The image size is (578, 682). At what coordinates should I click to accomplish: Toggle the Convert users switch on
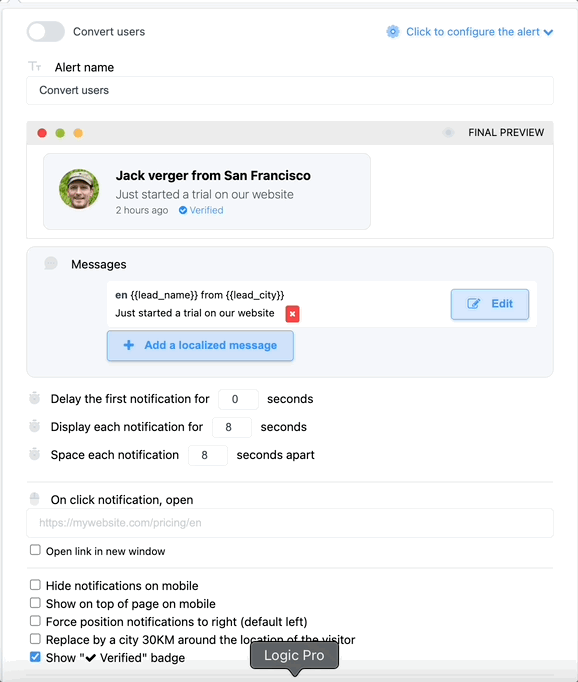pos(46,32)
